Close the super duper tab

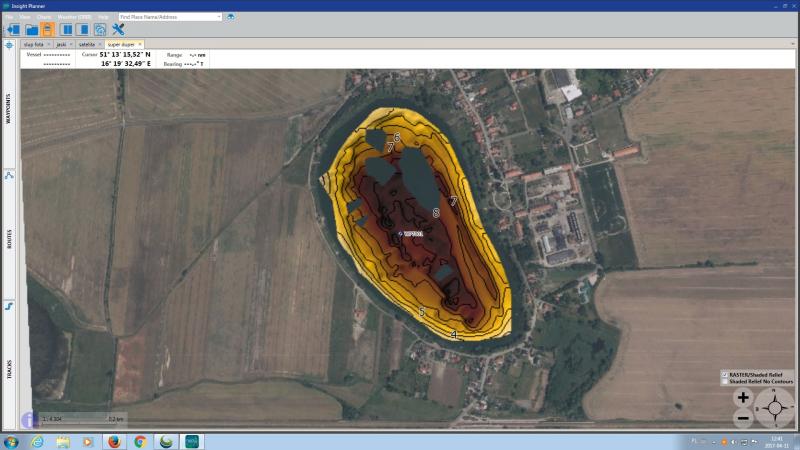[140, 45]
